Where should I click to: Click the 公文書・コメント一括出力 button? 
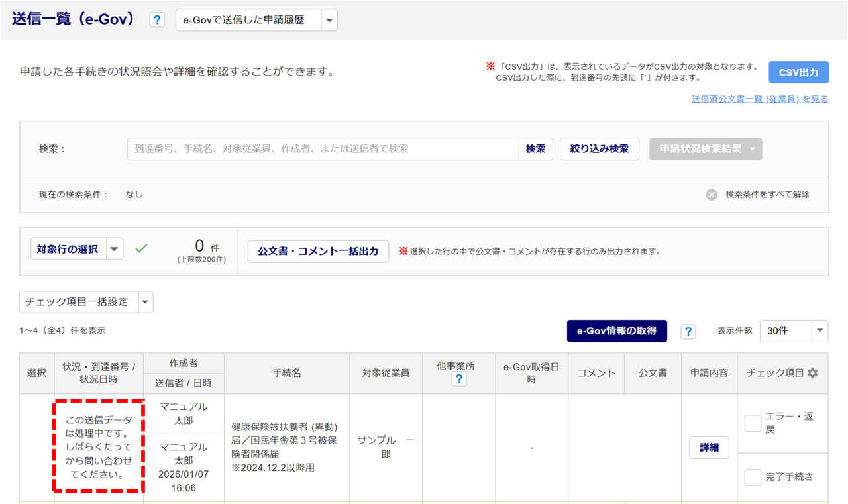318,252
